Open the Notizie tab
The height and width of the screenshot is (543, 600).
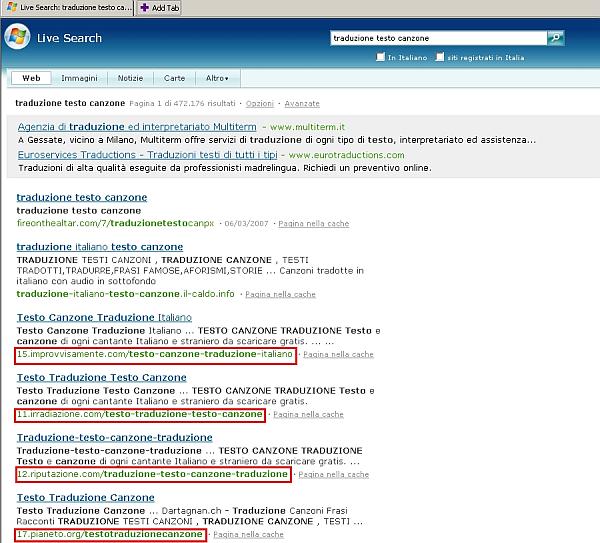(130, 78)
